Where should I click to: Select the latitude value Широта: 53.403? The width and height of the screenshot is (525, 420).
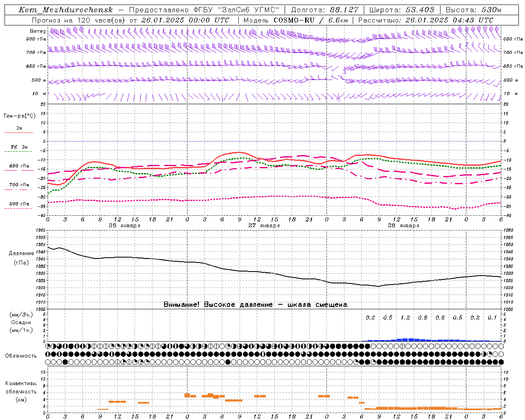coord(402,10)
